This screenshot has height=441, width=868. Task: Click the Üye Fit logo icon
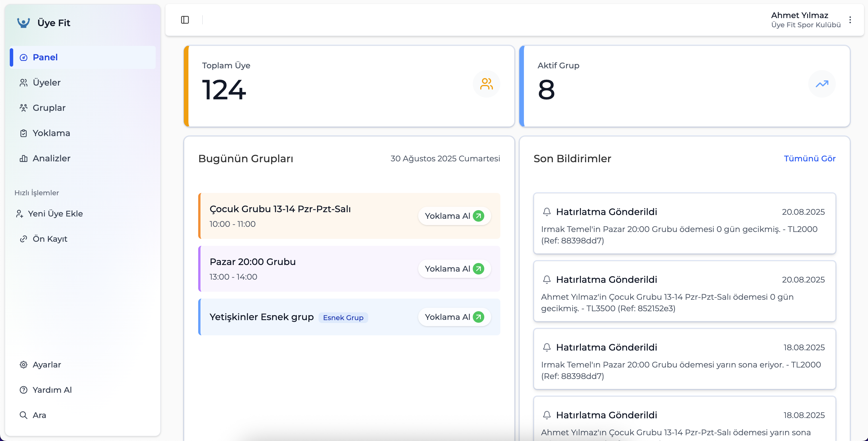(24, 23)
